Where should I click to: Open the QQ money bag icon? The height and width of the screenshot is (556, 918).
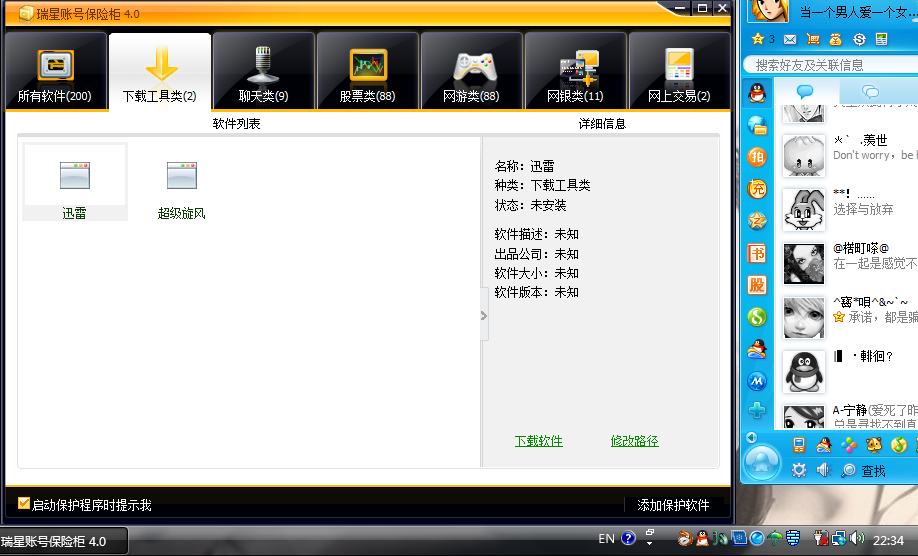pyautogui.click(x=835, y=39)
